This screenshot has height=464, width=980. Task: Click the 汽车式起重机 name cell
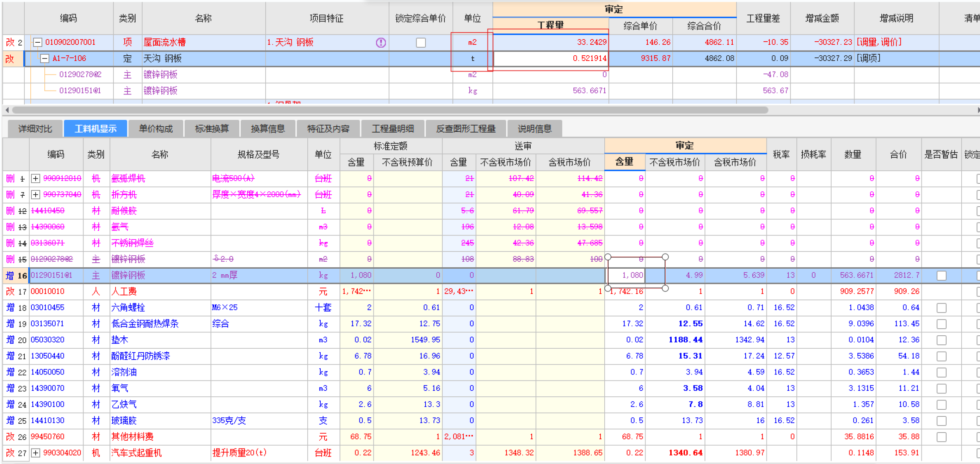(160, 453)
